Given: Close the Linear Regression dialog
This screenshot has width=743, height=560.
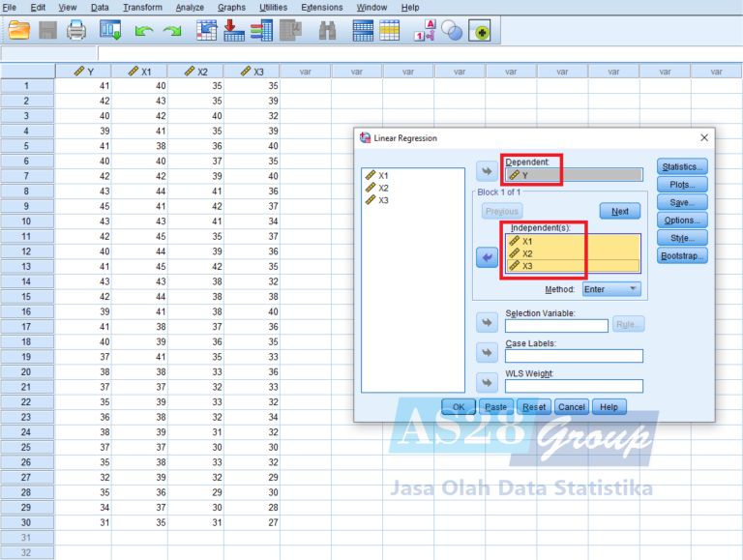Looking at the screenshot, I should [x=703, y=137].
